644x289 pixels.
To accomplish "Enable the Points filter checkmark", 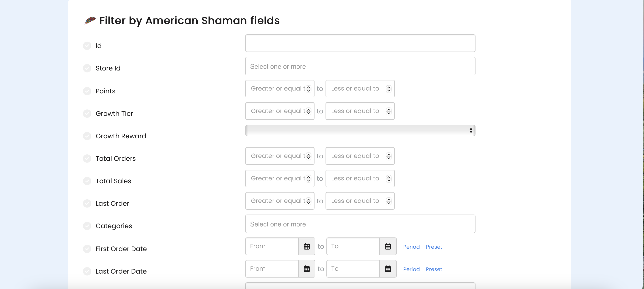I will 87,91.
